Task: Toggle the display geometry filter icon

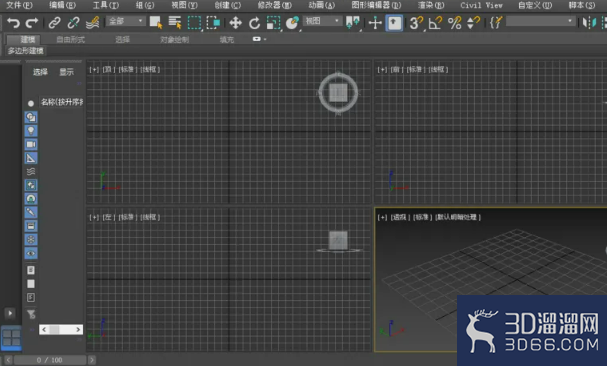Action: tap(31, 117)
